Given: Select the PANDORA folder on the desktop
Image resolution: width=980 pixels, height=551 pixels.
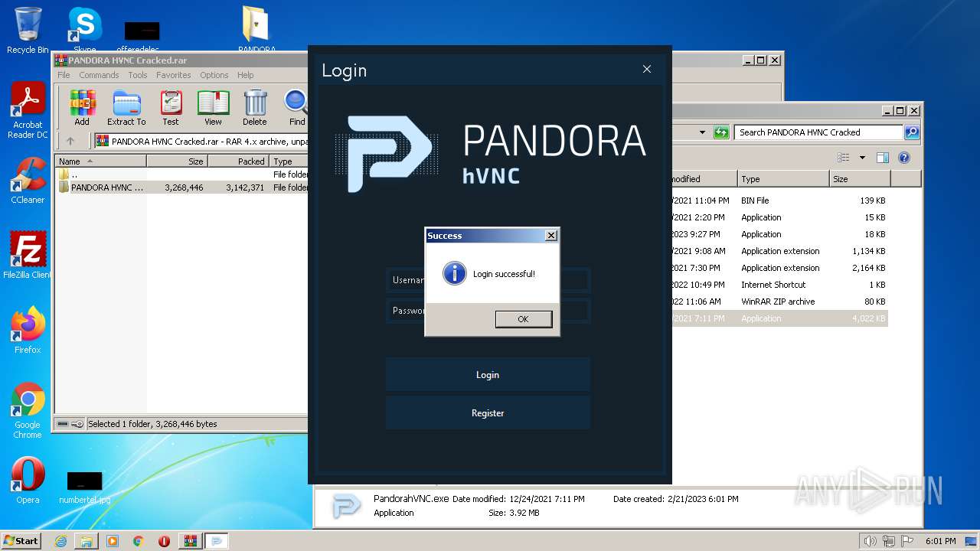Looking at the screenshot, I should 256,29.
